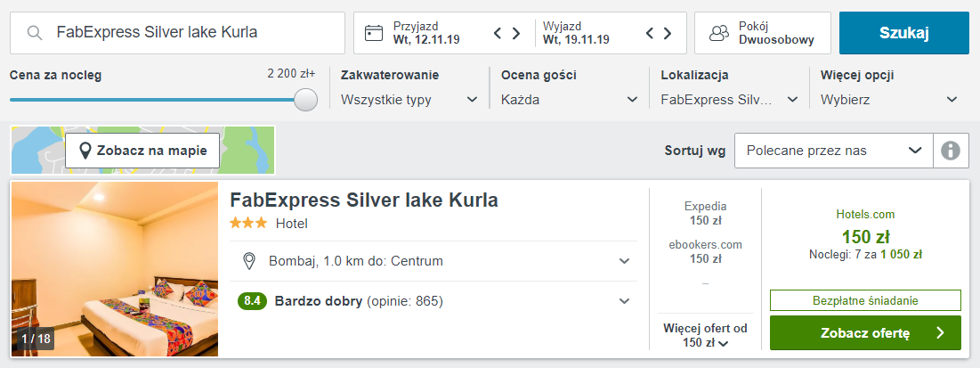The width and height of the screenshot is (980, 368).
Task: Go to previous check-in date
Action: pos(499,34)
